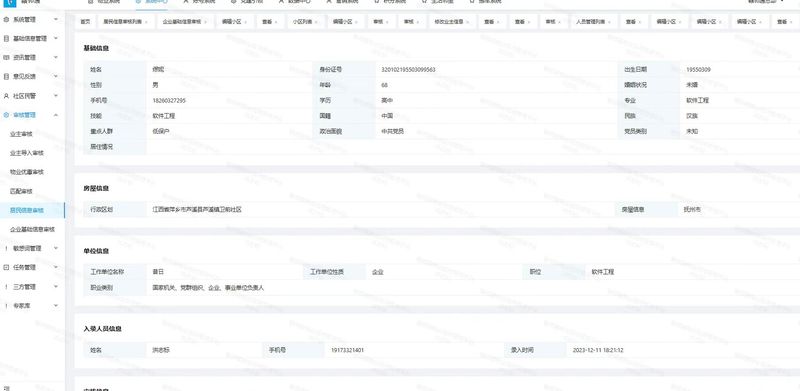Screen dimensions: 800x391
Task: Open 业主审核 in the sidebar
Action: click(x=21, y=134)
